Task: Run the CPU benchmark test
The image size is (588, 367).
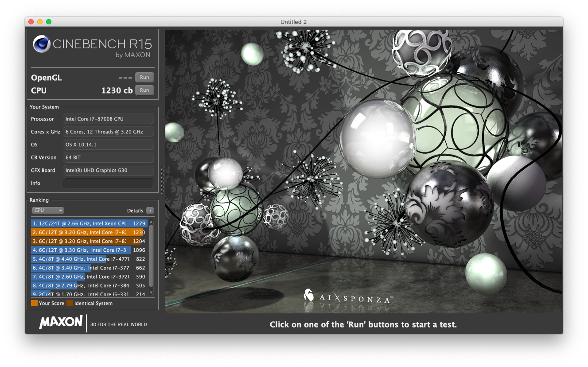Action: [x=144, y=90]
